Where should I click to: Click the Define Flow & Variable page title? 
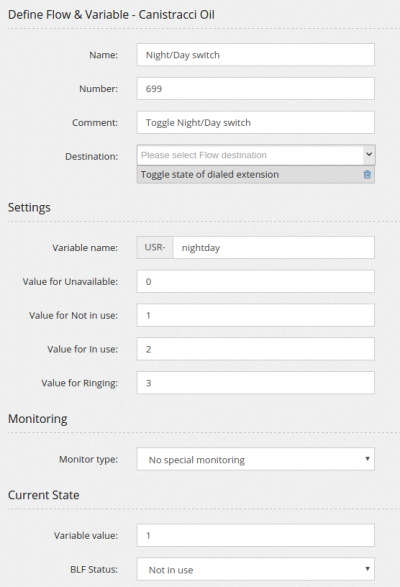click(x=111, y=15)
